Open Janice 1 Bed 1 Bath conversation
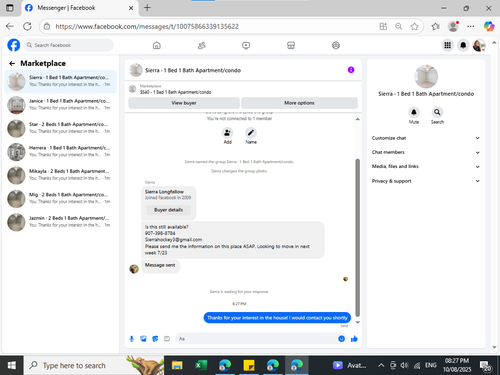500x375 pixels. (x=61, y=105)
